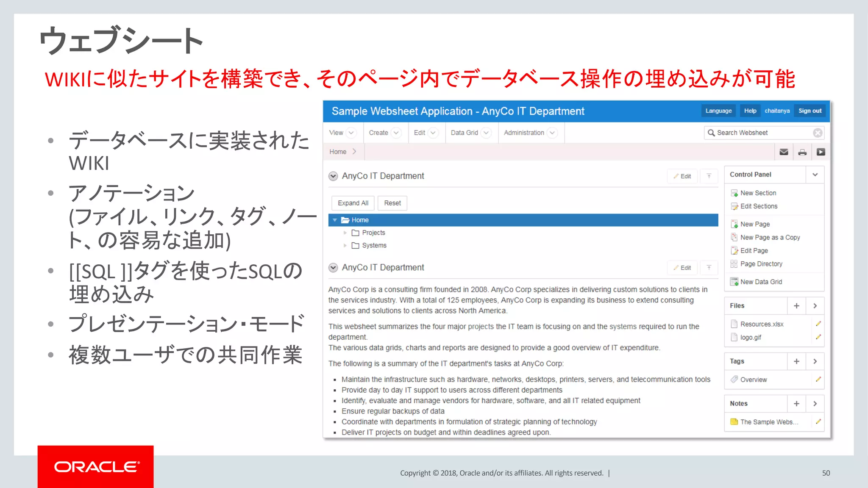Click the New Section link

(758, 193)
